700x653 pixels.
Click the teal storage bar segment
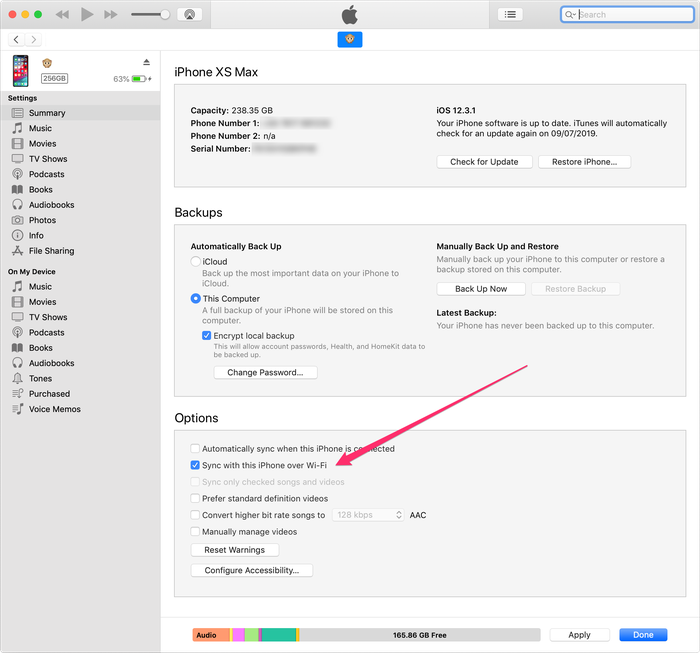[x=279, y=635]
